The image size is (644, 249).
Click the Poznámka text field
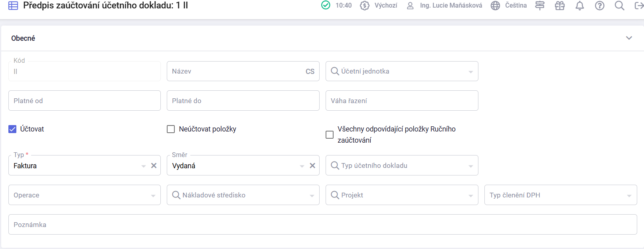(x=323, y=225)
